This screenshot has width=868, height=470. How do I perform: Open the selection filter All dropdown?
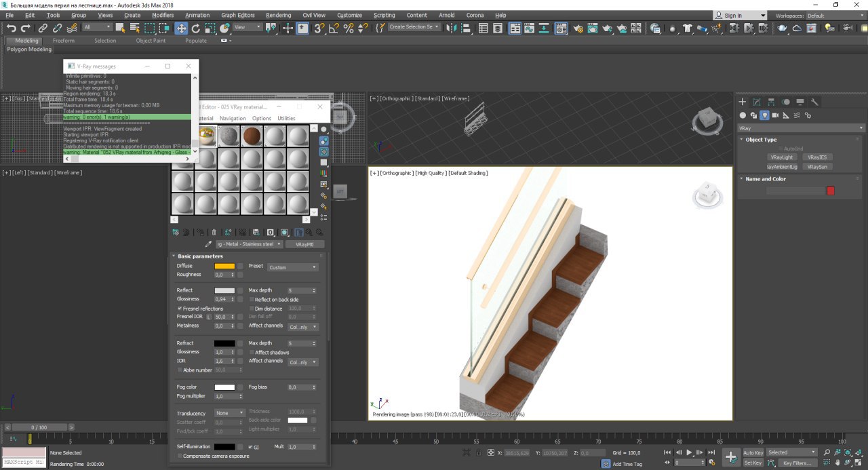[x=98, y=28]
